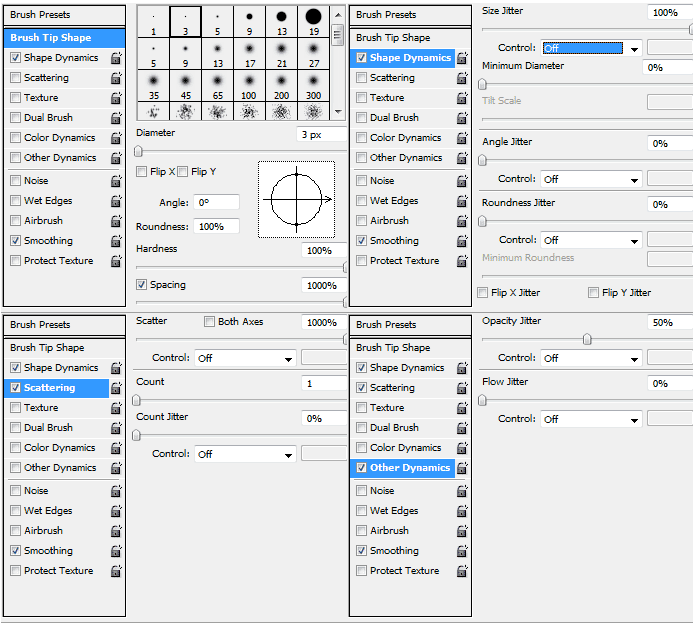Lock Smoothing in the panel showing Opacity Jitter
The image size is (699, 630).
point(462,551)
